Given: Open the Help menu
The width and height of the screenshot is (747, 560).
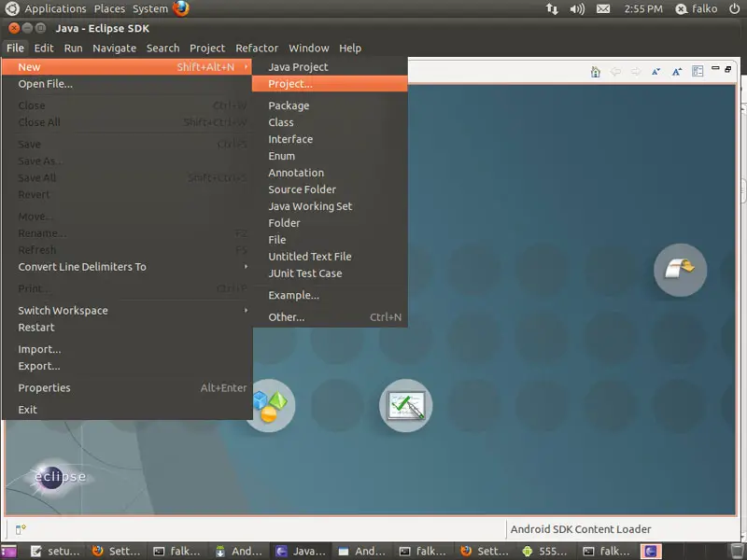Looking at the screenshot, I should pyautogui.click(x=350, y=49).
